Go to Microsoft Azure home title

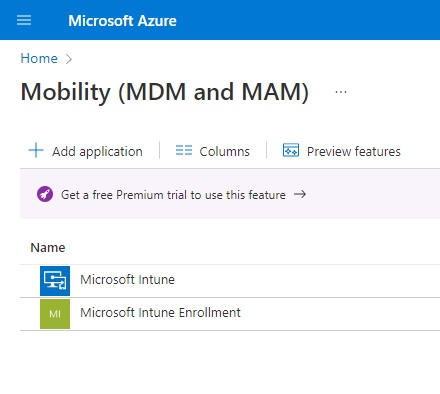click(122, 21)
